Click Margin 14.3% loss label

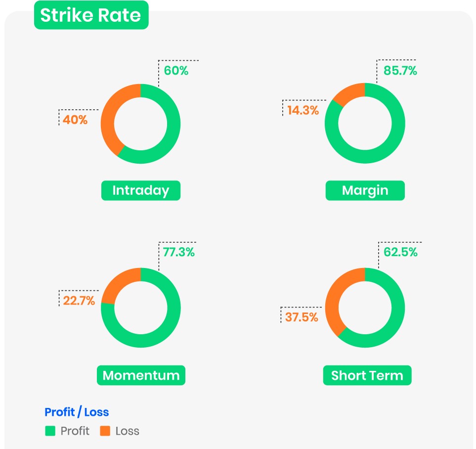303,110
